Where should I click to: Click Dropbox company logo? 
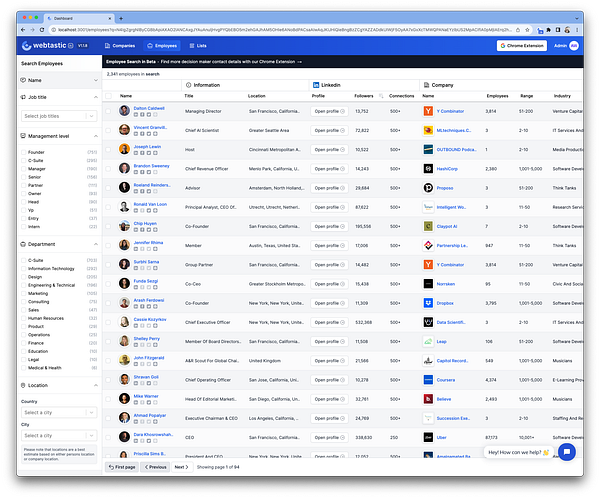pyautogui.click(x=428, y=303)
